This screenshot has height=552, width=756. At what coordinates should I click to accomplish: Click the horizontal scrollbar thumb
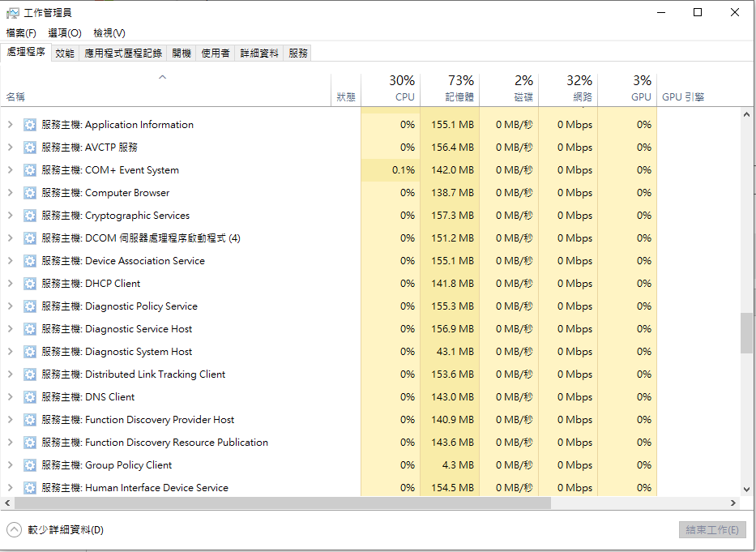[x=283, y=503]
